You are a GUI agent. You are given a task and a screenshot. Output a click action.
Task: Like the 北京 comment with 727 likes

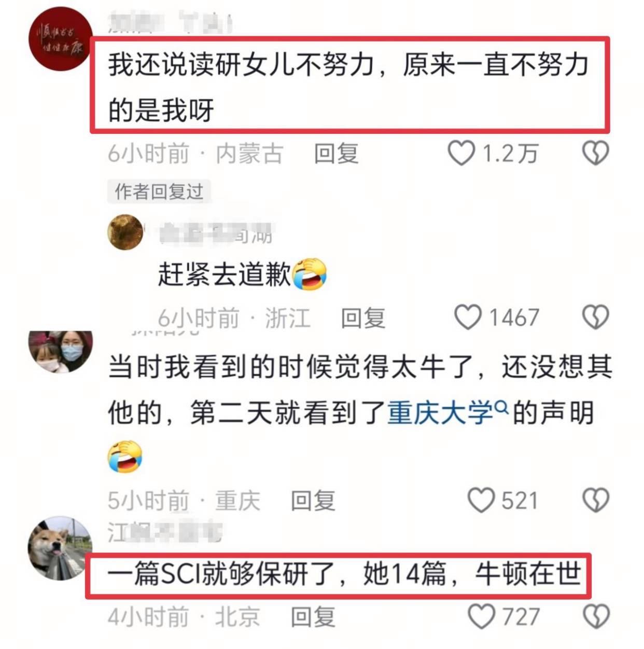[481, 616]
